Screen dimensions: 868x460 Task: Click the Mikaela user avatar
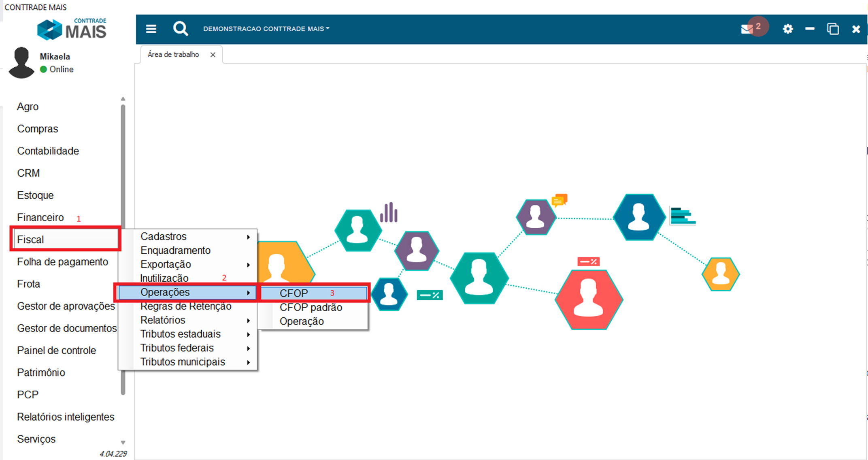21,63
